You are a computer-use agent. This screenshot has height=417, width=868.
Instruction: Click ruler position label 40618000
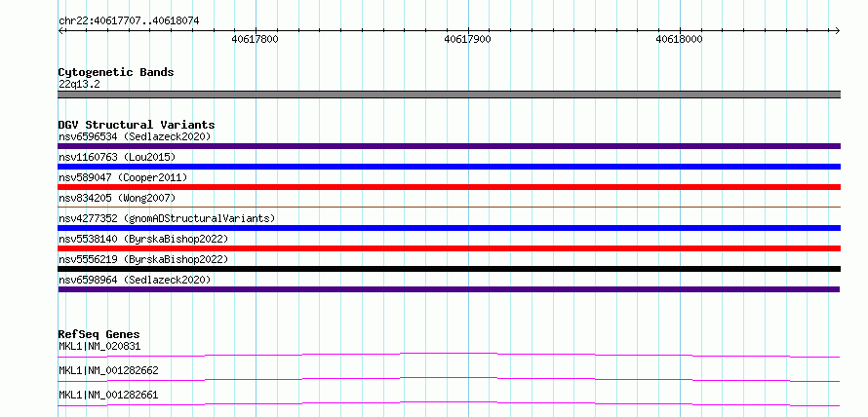coord(679,39)
